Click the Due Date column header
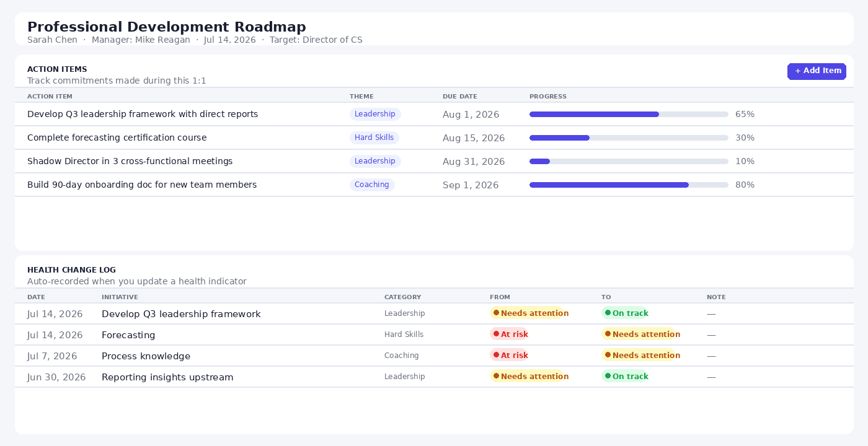This screenshot has width=868, height=446. pos(460,97)
